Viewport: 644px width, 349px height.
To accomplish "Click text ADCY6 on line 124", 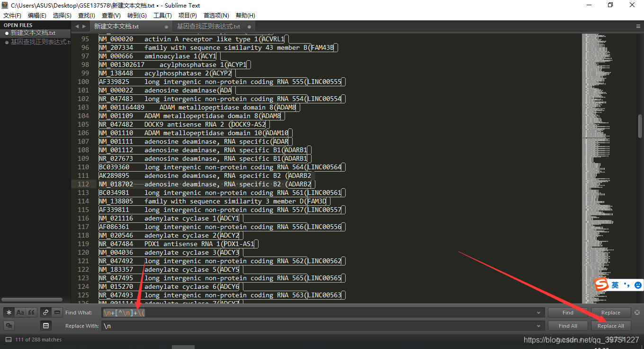I will point(230,286).
